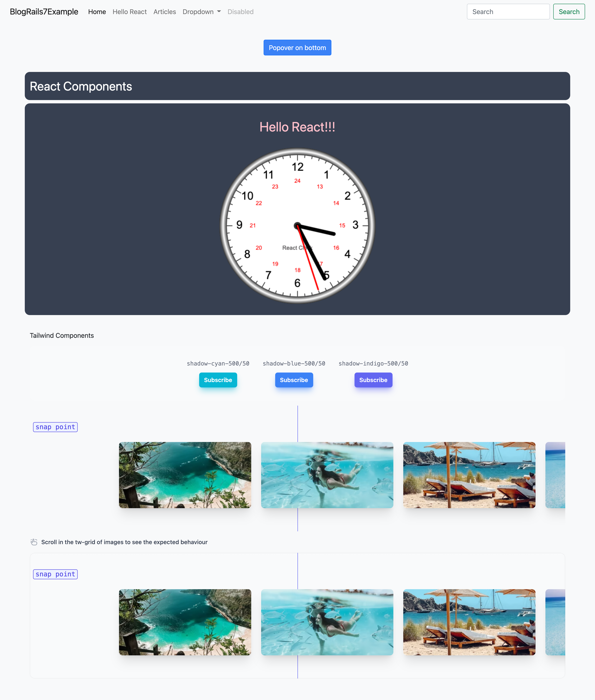Select the Hello React menu tab

pyautogui.click(x=129, y=11)
